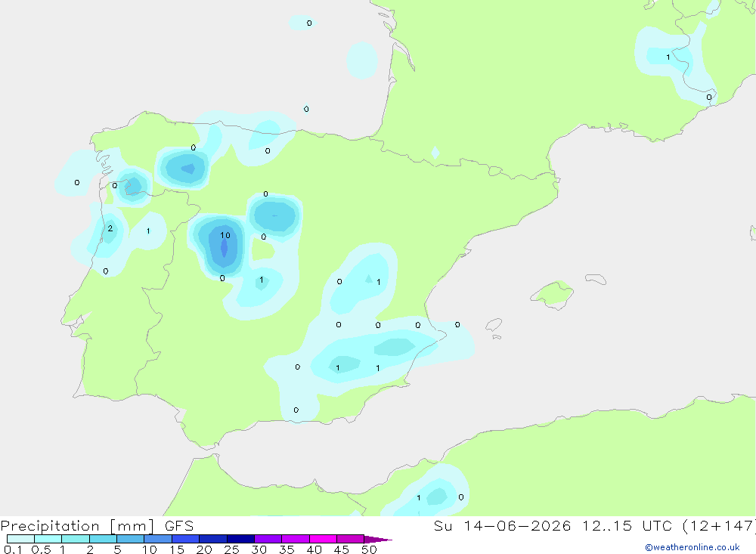Select the legend swatch between 5 and 10
Image resolution: width=756 pixels, height=554 pixels.
[x=130, y=539]
